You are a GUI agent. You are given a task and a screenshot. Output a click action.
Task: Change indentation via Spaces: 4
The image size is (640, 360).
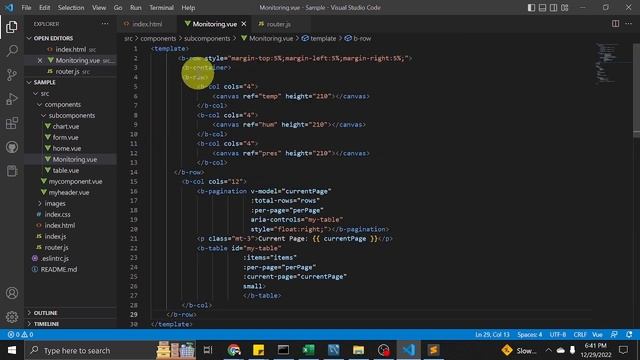tap(529, 334)
